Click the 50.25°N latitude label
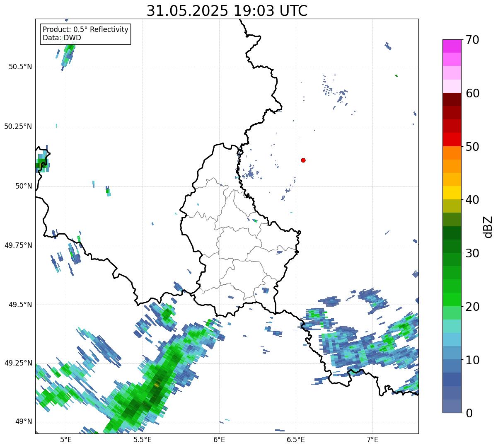The width and height of the screenshot is (498, 448). [18, 126]
